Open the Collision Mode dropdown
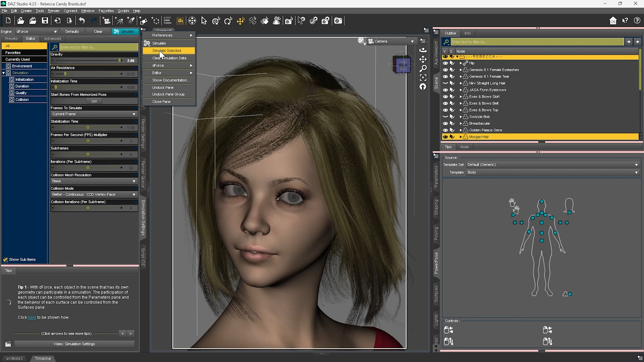Image resolution: width=644 pixels, height=362 pixels. tap(94, 194)
